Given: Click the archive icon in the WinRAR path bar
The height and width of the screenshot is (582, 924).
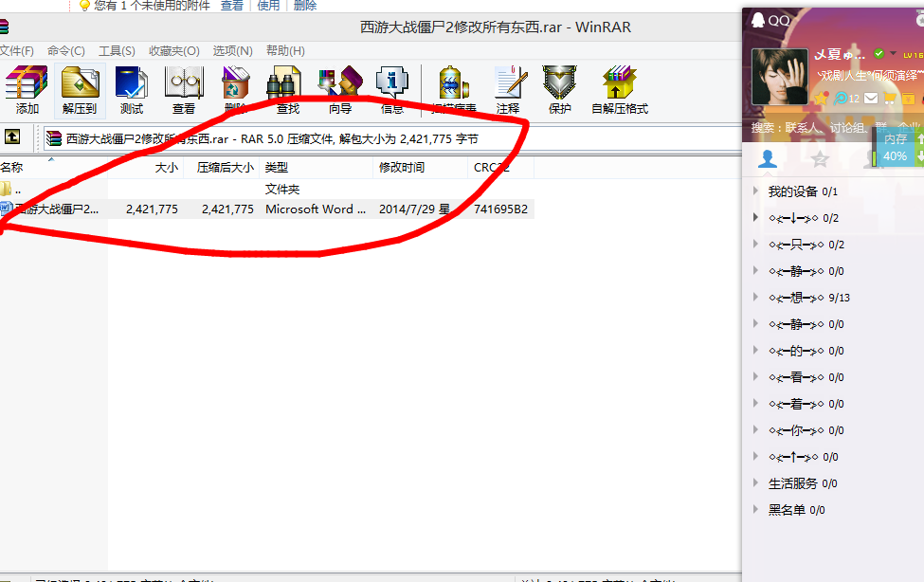Looking at the screenshot, I should click(x=54, y=138).
